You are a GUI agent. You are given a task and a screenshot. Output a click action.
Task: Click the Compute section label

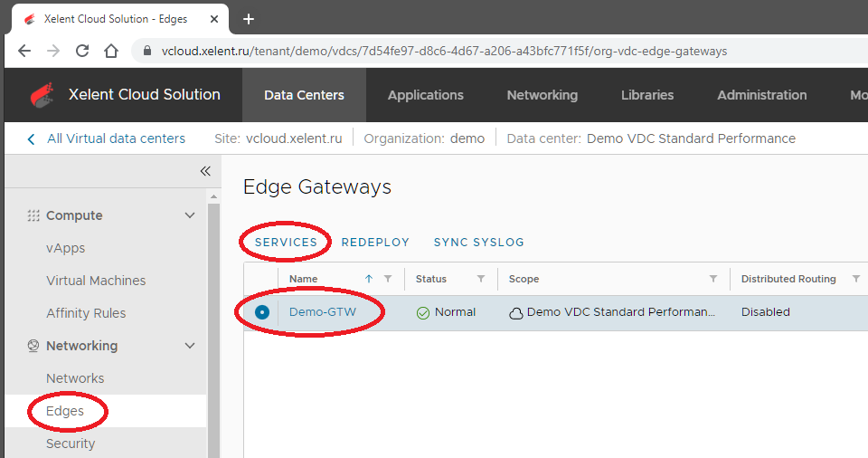click(x=74, y=215)
